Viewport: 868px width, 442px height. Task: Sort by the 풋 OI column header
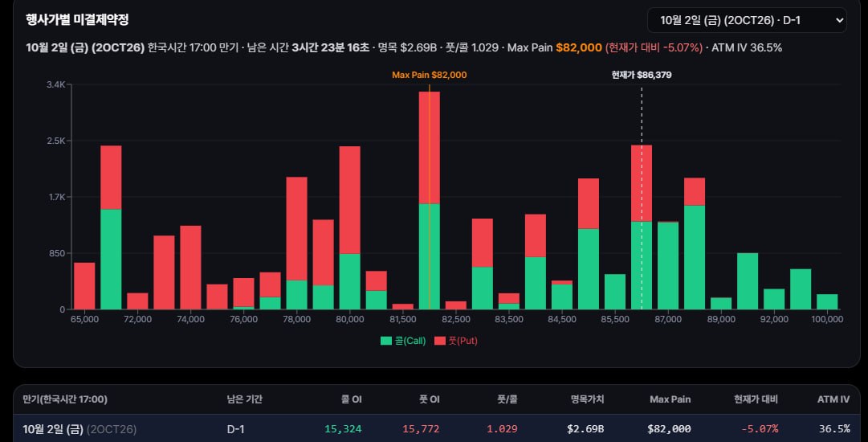pyautogui.click(x=429, y=399)
